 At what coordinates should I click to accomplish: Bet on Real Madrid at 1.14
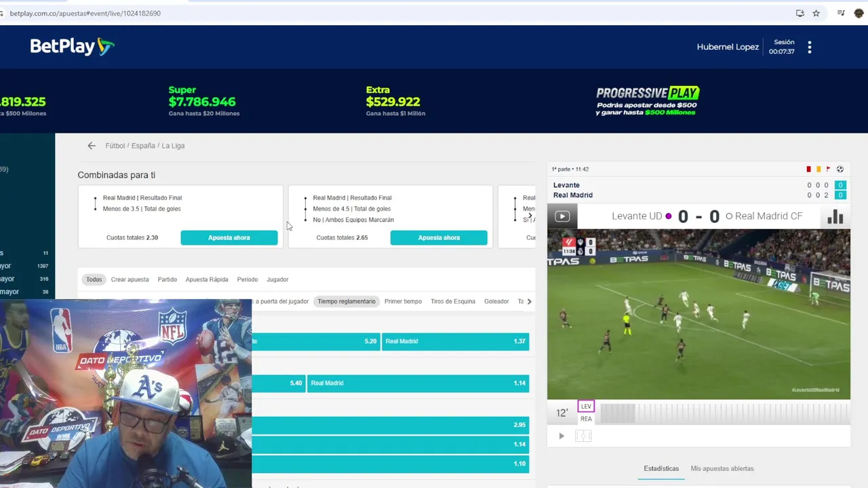pos(418,383)
